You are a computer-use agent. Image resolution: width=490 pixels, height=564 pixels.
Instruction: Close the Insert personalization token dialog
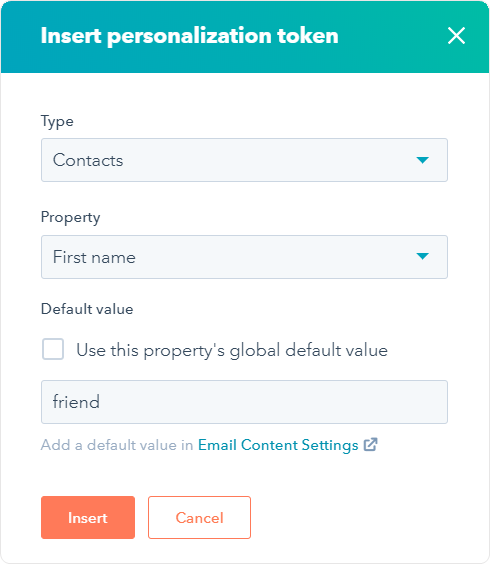[456, 36]
